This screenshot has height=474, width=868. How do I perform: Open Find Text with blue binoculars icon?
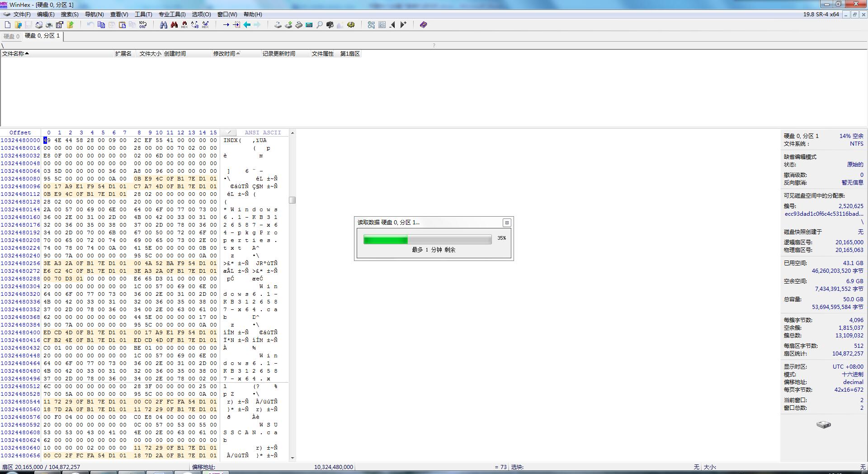pyautogui.click(x=164, y=25)
